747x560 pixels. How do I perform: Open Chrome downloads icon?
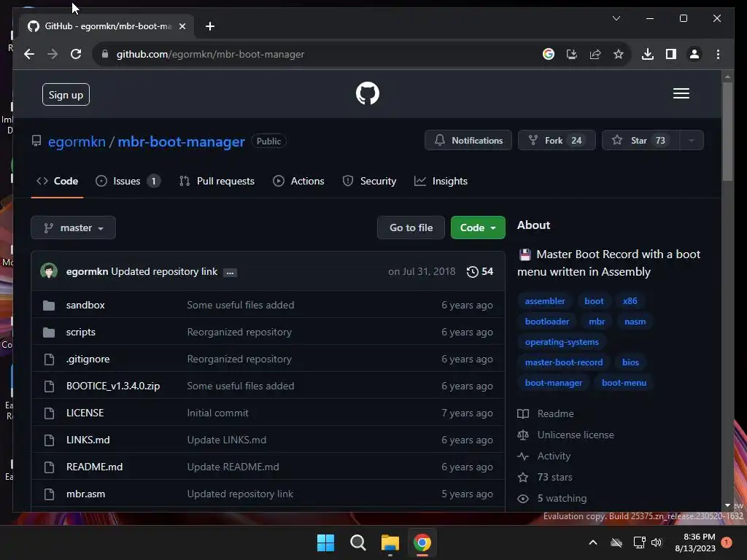(x=648, y=54)
